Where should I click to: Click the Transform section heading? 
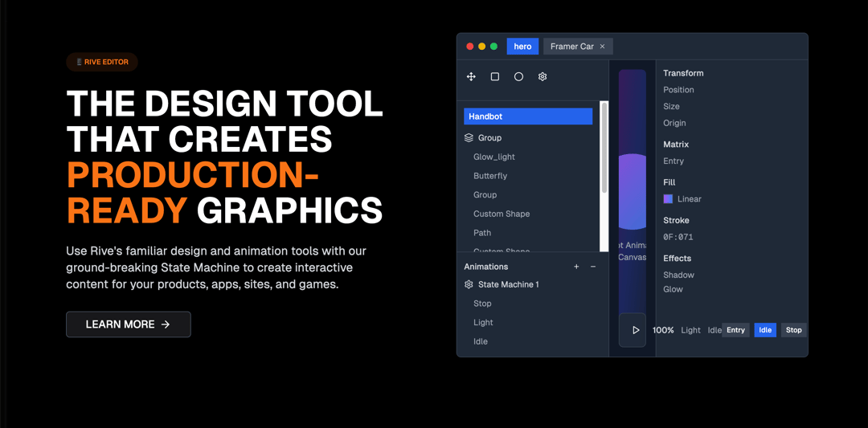[x=684, y=73]
